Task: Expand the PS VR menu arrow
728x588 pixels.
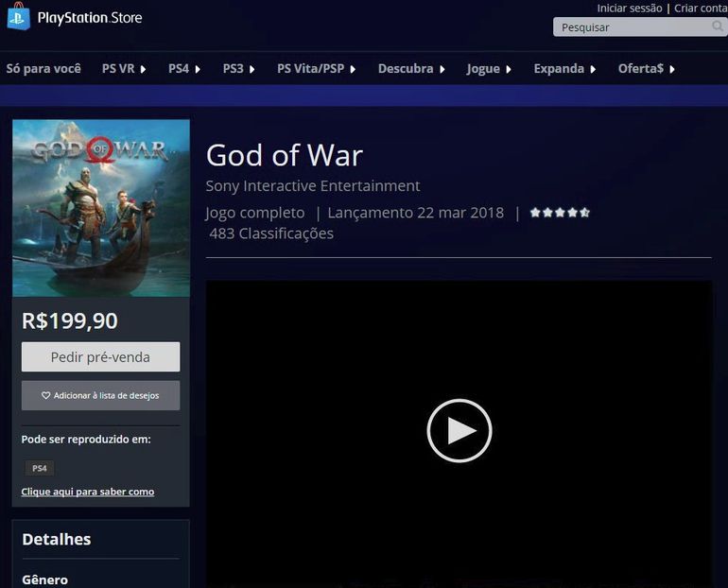Action: point(143,69)
